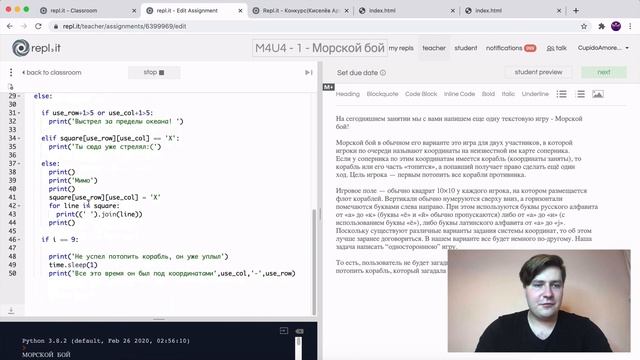Switch to the Repl.it - Конкурс tab
Screen dimensions: 640x360
tap(300, 11)
